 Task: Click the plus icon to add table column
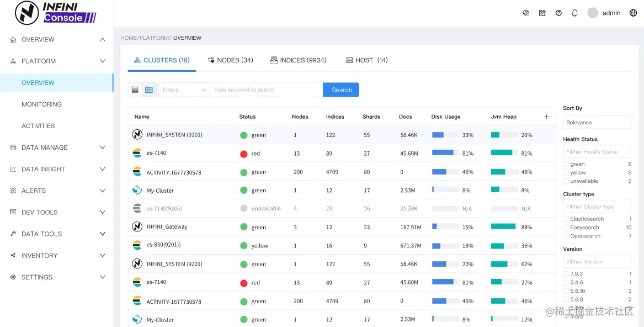point(546,117)
